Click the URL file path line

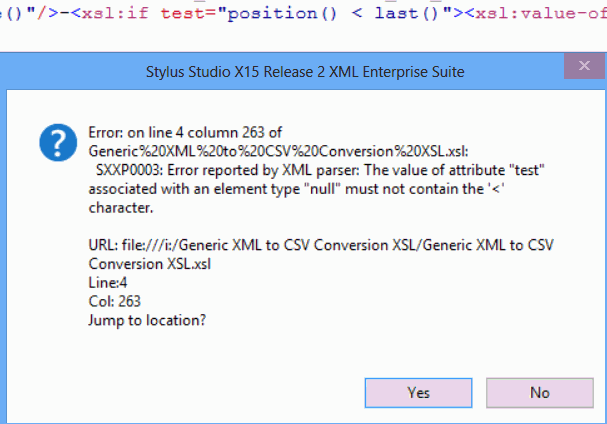point(300,247)
